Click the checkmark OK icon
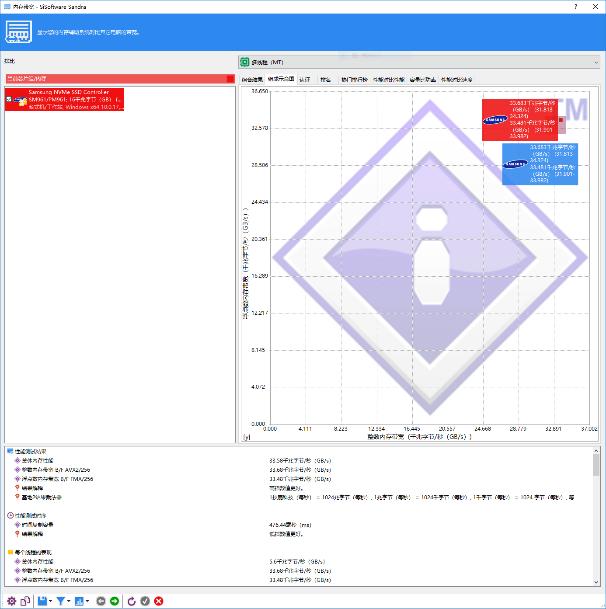Screen dimensions: 606x609 point(145,600)
